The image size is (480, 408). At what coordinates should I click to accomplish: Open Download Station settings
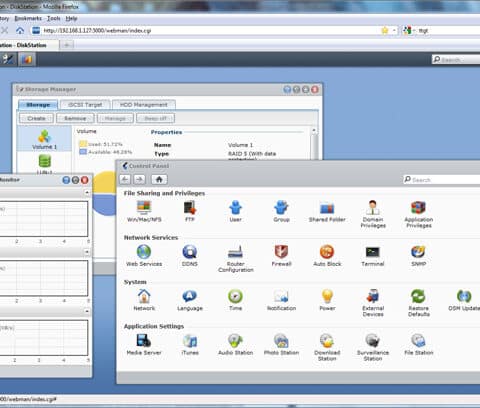tap(327, 347)
